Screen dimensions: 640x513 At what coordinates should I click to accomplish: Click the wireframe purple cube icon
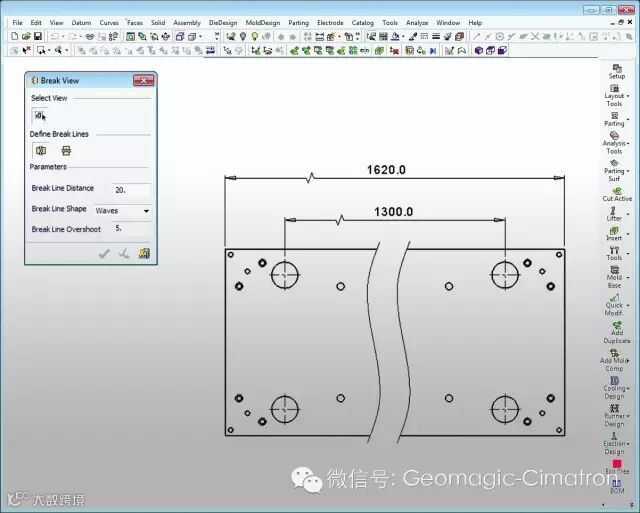tap(490, 51)
